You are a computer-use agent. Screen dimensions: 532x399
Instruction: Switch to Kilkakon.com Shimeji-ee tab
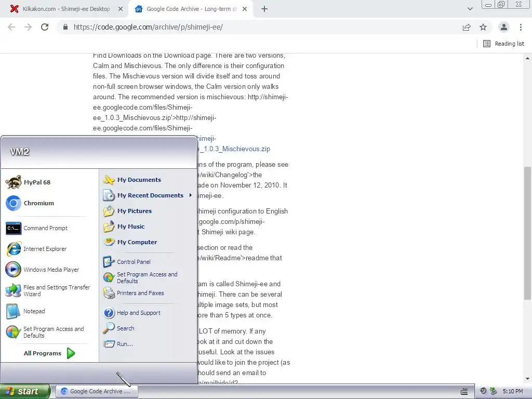tap(66, 9)
